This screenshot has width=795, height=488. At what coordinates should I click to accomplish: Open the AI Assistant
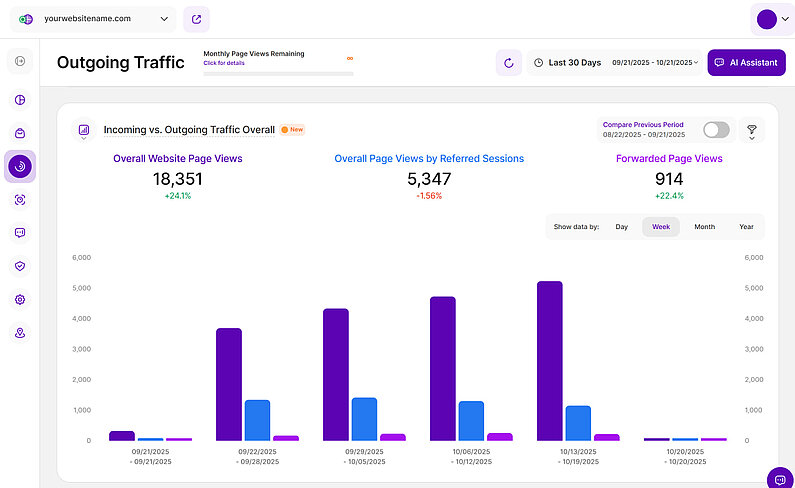pos(746,63)
